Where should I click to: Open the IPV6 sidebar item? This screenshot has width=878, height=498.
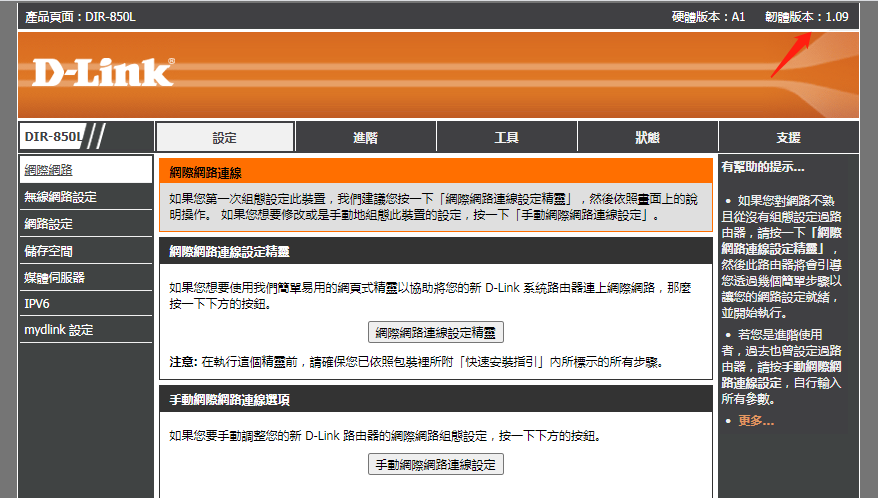tap(86, 304)
